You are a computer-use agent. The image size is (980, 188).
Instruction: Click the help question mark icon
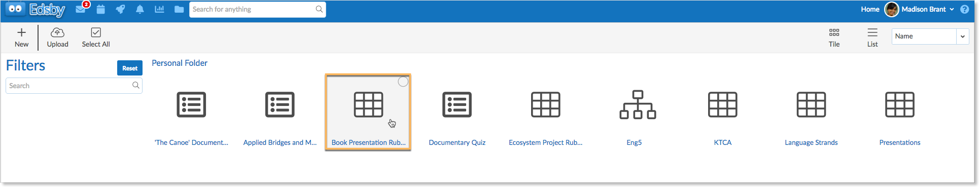pyautogui.click(x=965, y=9)
